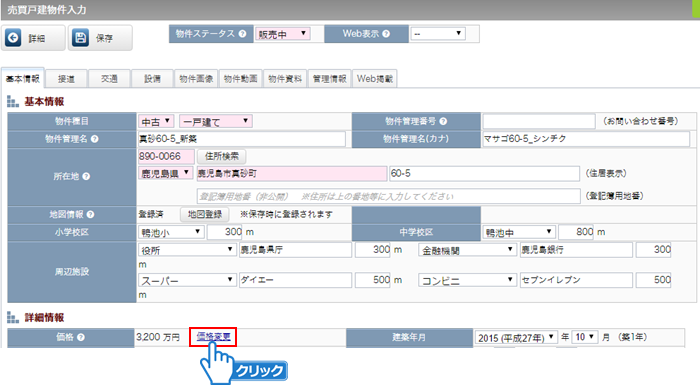Click help icon beside 価格
This screenshot has width=700, height=385.
[x=81, y=337]
